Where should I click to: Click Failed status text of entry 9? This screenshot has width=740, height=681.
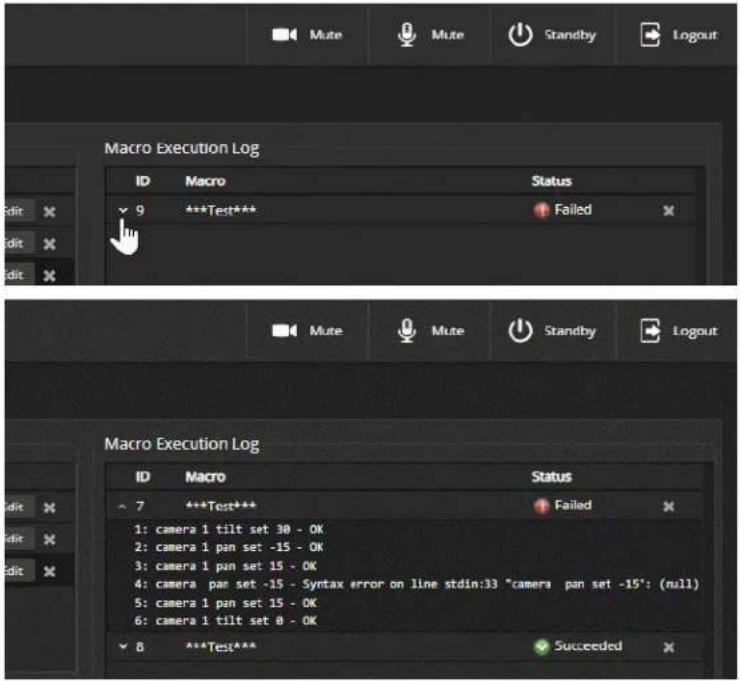click(x=572, y=210)
